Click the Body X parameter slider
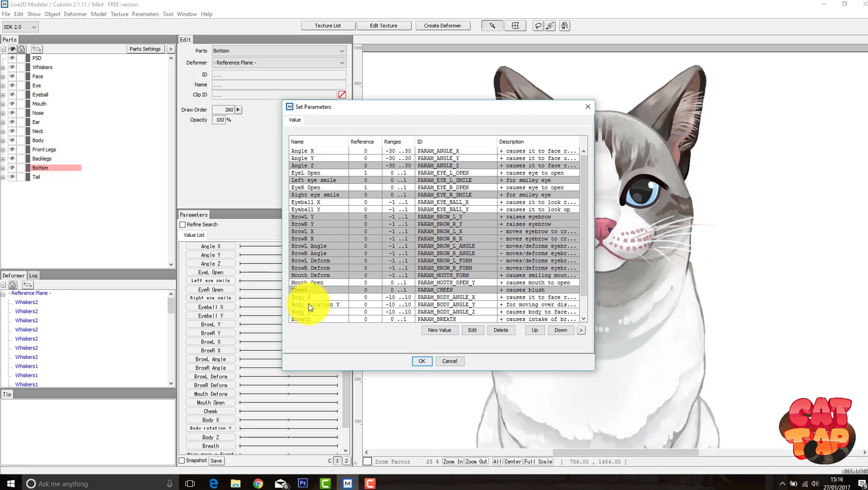Viewport: 868px width, 490px height. click(288, 420)
